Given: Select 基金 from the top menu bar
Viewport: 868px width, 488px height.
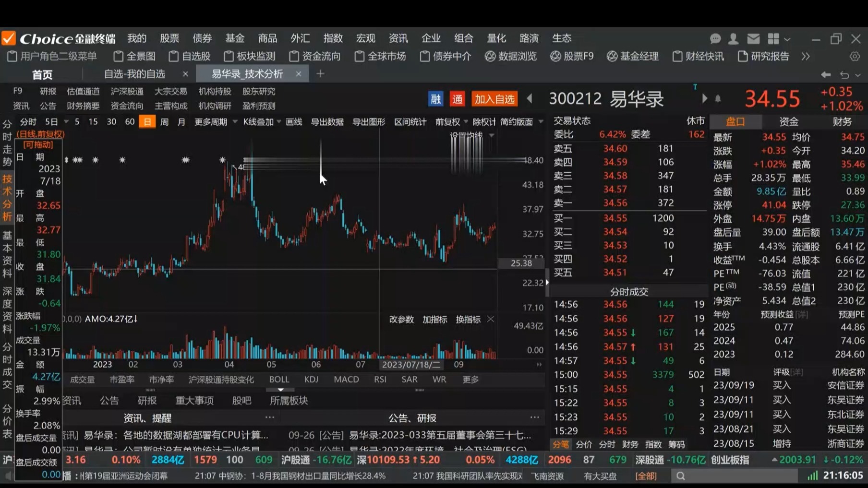Looking at the screenshot, I should (235, 38).
